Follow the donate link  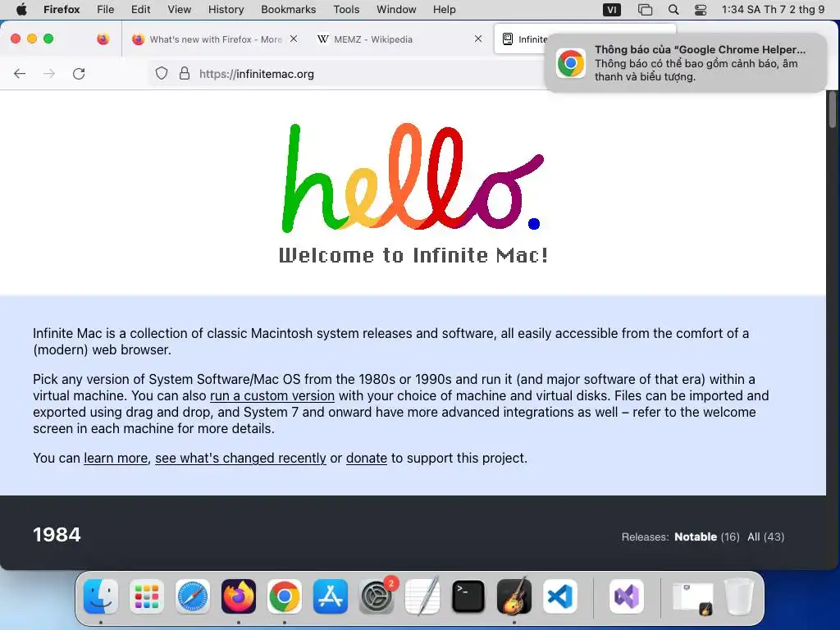[367, 458]
